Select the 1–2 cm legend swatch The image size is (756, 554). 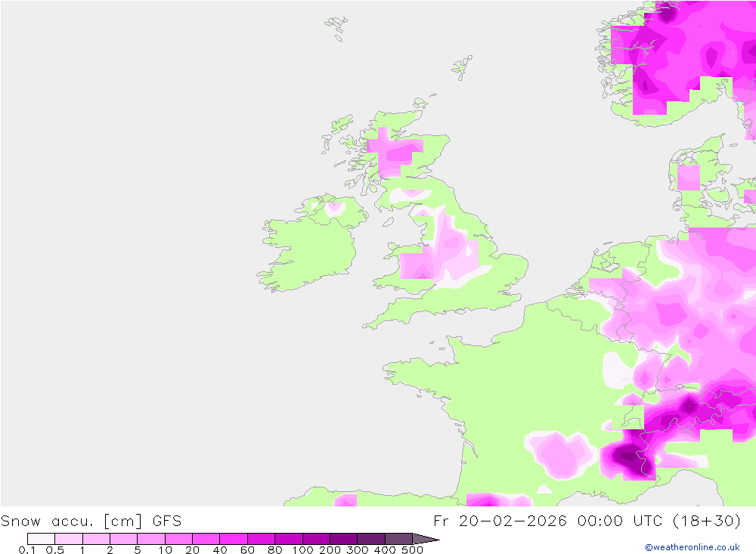coord(97,539)
